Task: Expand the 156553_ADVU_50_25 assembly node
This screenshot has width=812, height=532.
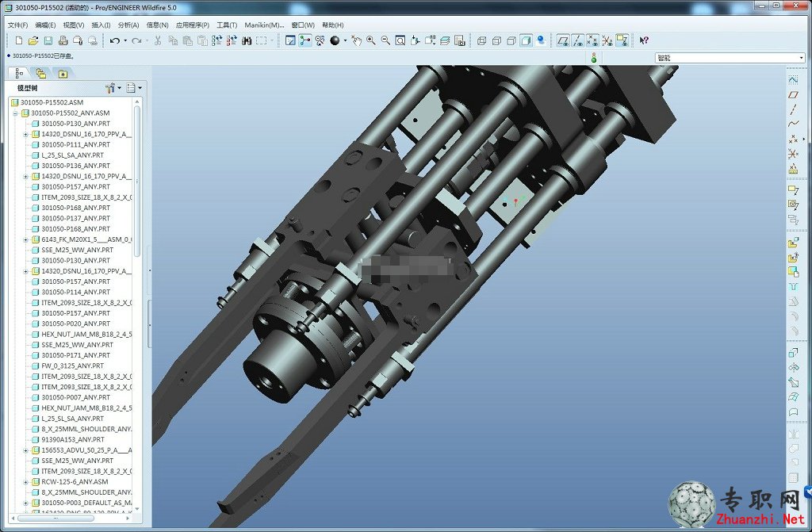Action: [x=25, y=450]
